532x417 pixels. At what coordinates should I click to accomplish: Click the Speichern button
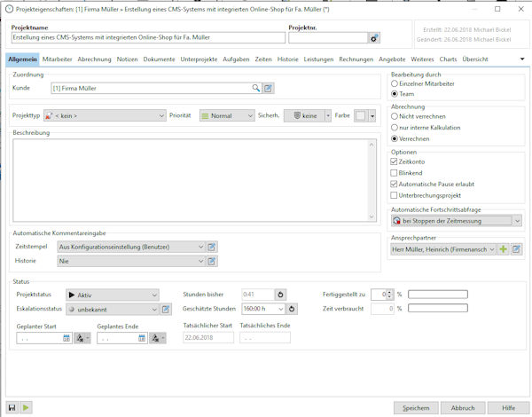[x=416, y=407]
